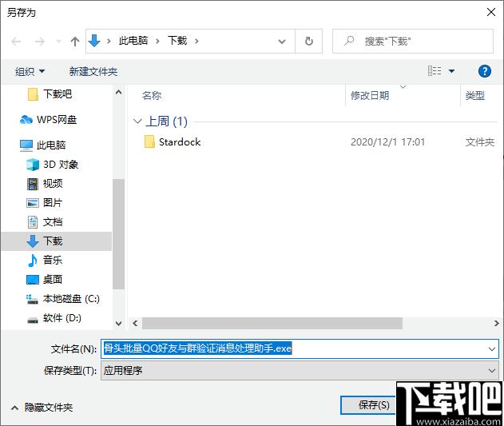Go back with the left arrow
Screen dimensions: 504x426
click(16, 42)
